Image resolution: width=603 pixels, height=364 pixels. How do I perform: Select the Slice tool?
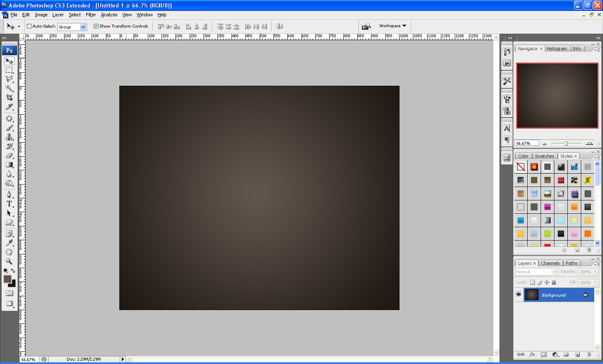9,106
